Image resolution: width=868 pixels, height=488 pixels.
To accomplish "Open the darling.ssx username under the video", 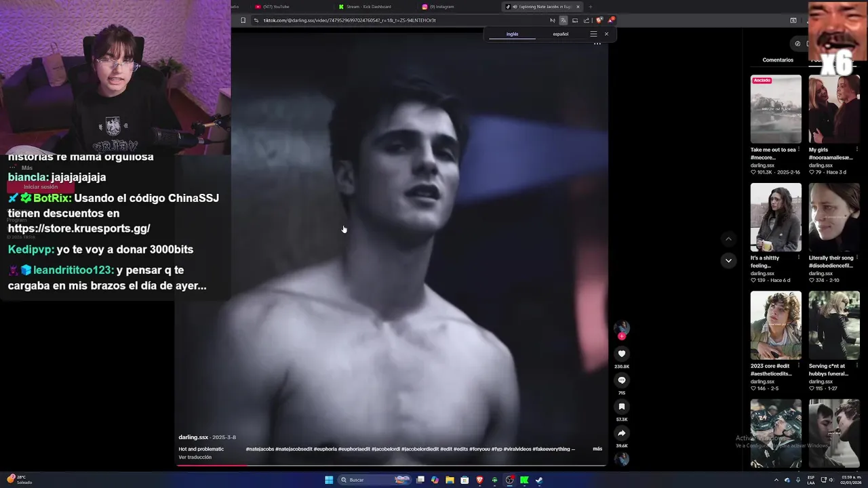I will [193, 437].
